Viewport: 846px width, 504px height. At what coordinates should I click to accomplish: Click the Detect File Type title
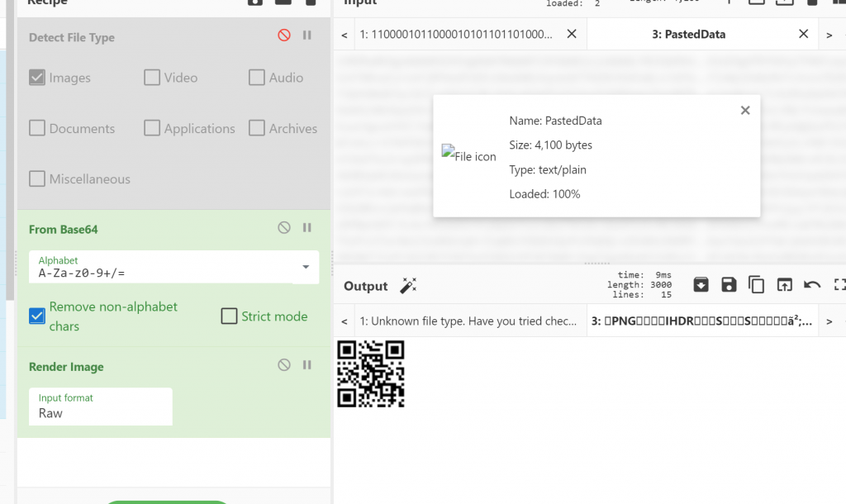click(x=72, y=37)
